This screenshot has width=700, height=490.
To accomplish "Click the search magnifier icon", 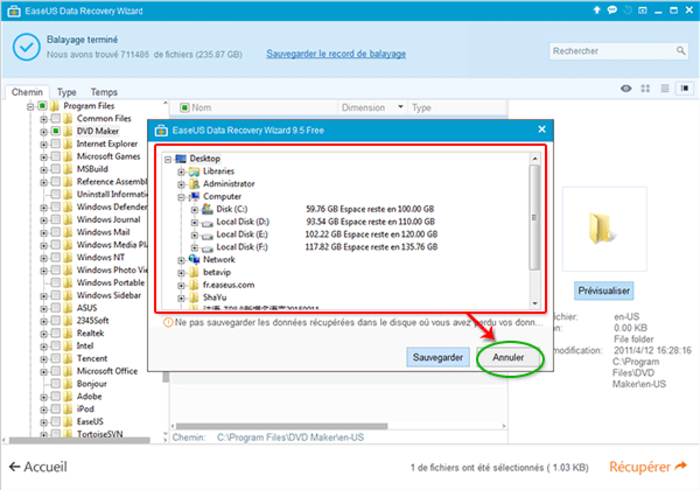I will point(680,51).
